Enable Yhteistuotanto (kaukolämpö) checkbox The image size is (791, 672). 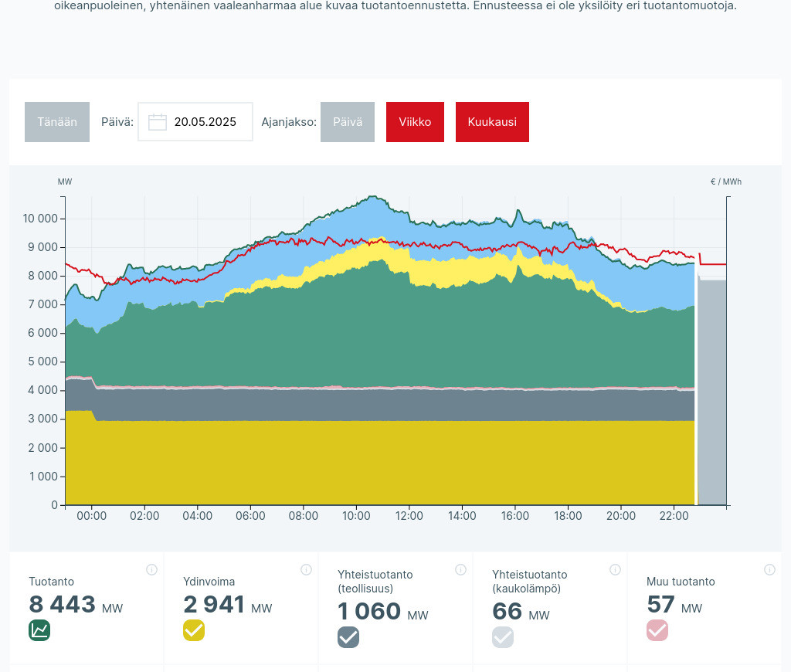tap(503, 637)
